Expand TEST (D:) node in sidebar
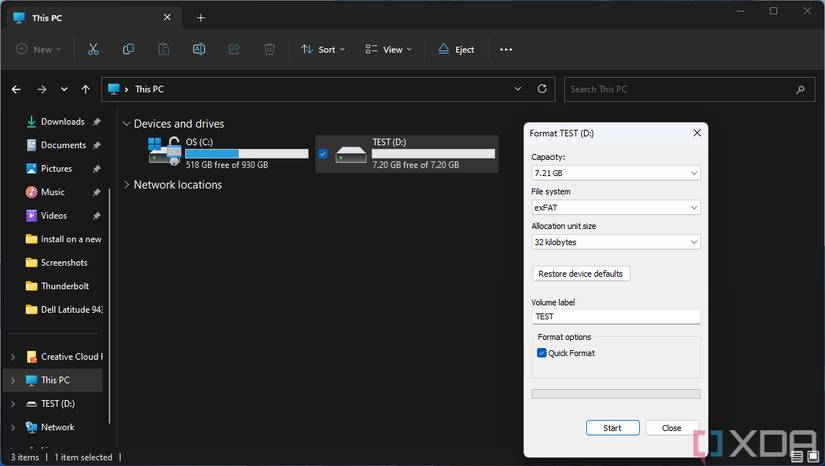 click(13, 404)
